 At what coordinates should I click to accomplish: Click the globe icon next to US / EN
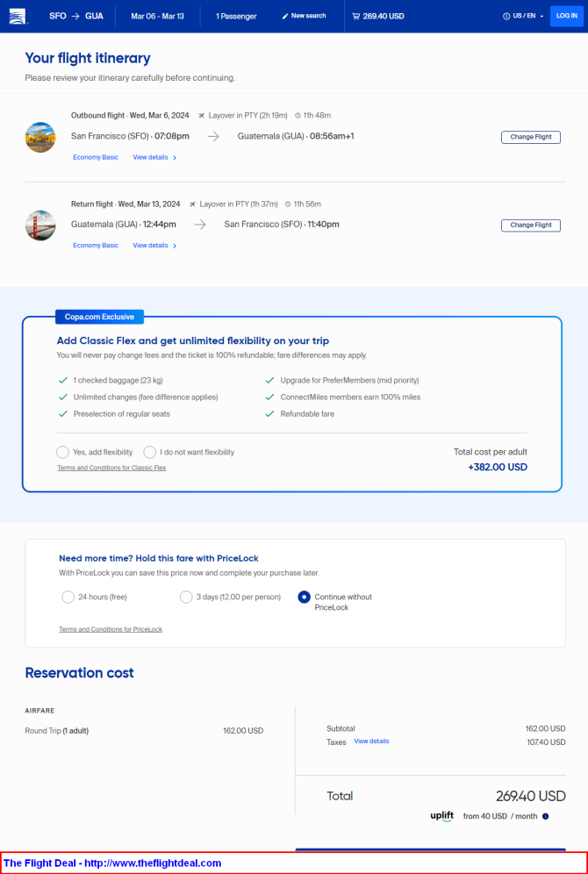(x=506, y=16)
